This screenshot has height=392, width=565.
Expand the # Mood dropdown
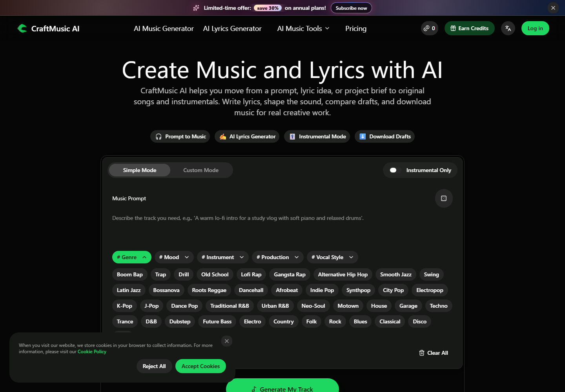[x=174, y=257]
